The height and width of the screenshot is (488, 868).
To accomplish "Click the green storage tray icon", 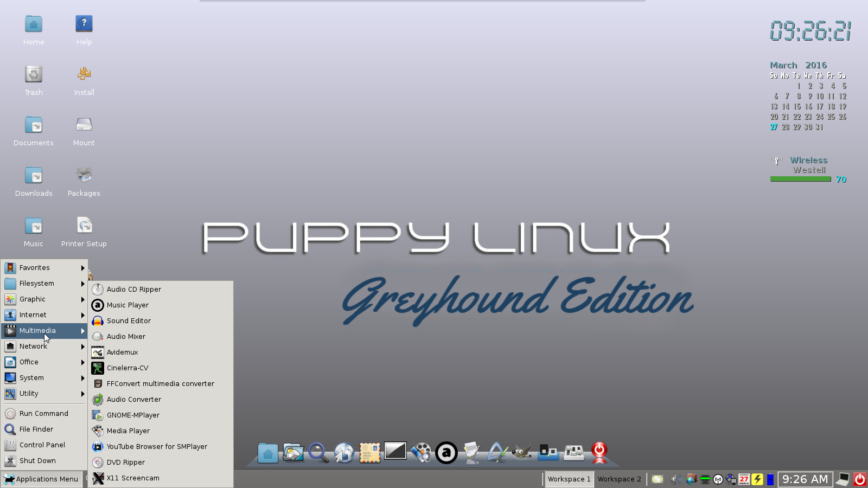I will tap(705, 479).
